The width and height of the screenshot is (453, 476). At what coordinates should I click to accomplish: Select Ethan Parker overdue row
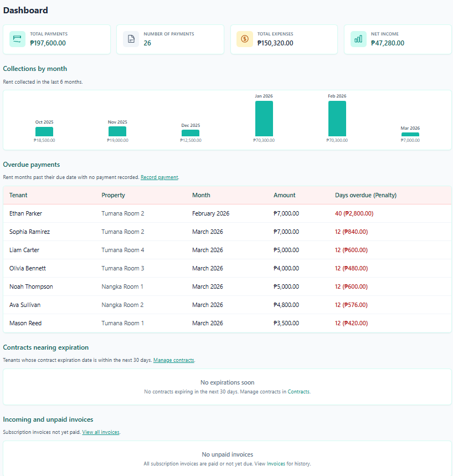(x=25, y=213)
